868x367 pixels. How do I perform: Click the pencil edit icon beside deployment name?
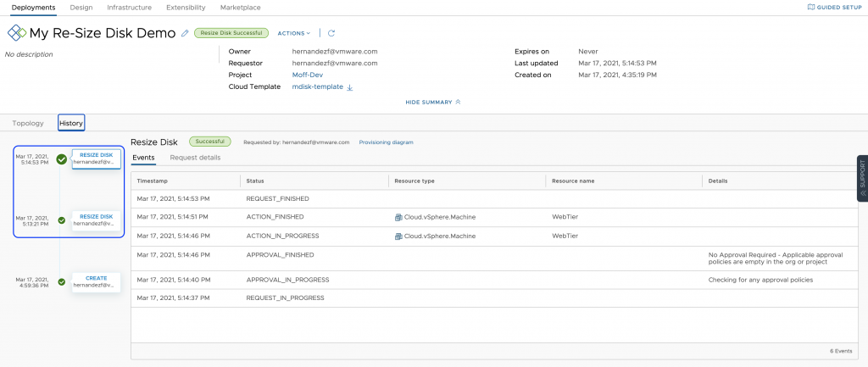pyautogui.click(x=185, y=34)
